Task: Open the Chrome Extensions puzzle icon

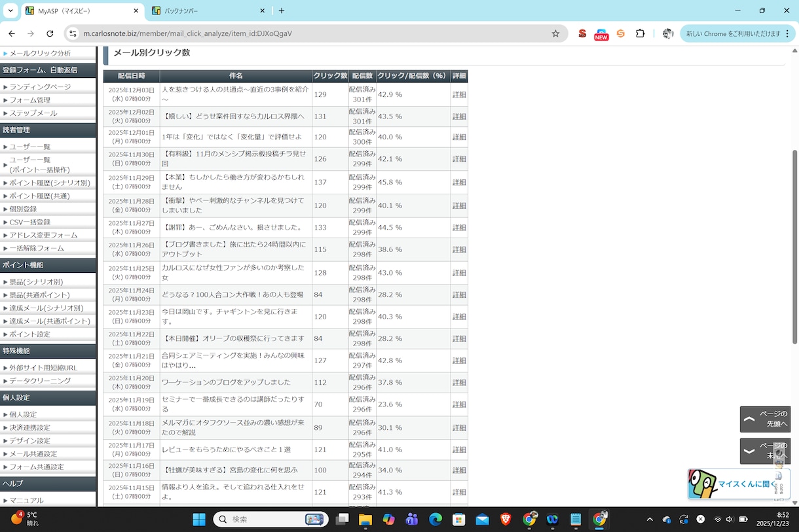Action: coord(640,33)
